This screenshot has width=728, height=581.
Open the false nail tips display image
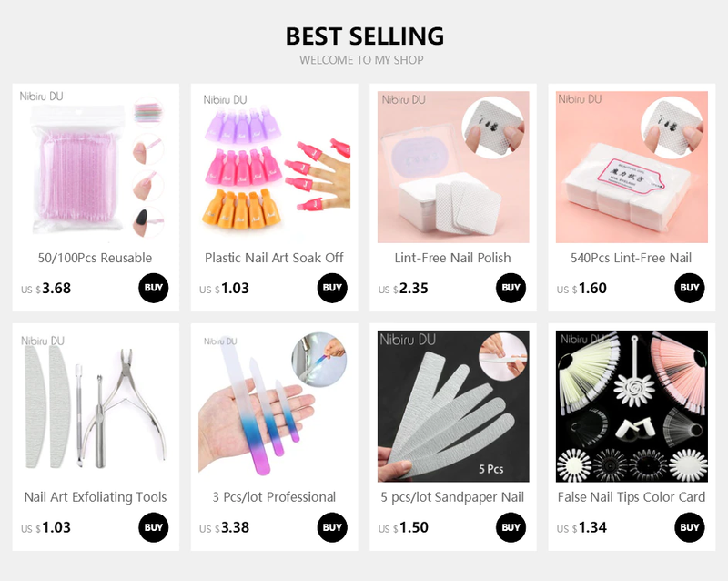[632, 406]
